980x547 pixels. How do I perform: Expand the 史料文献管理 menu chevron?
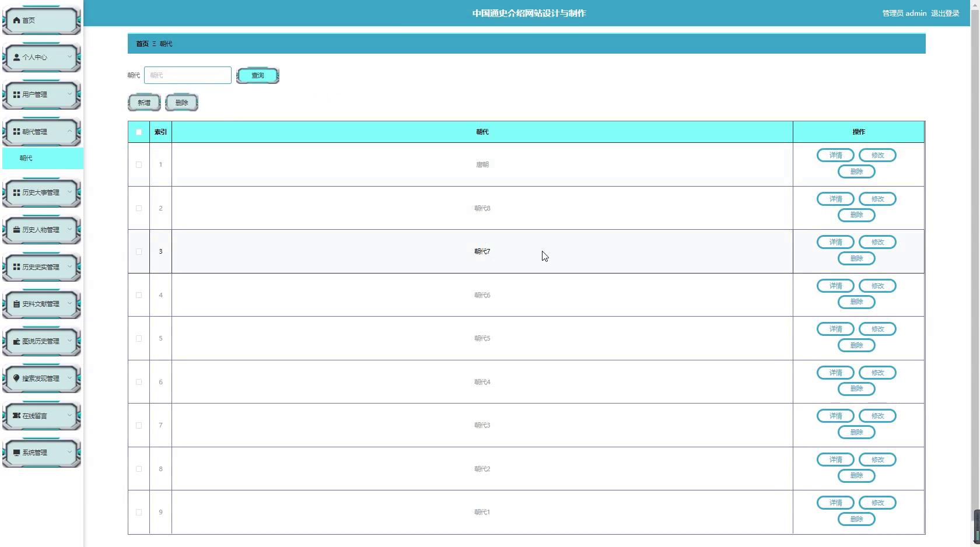coord(69,304)
